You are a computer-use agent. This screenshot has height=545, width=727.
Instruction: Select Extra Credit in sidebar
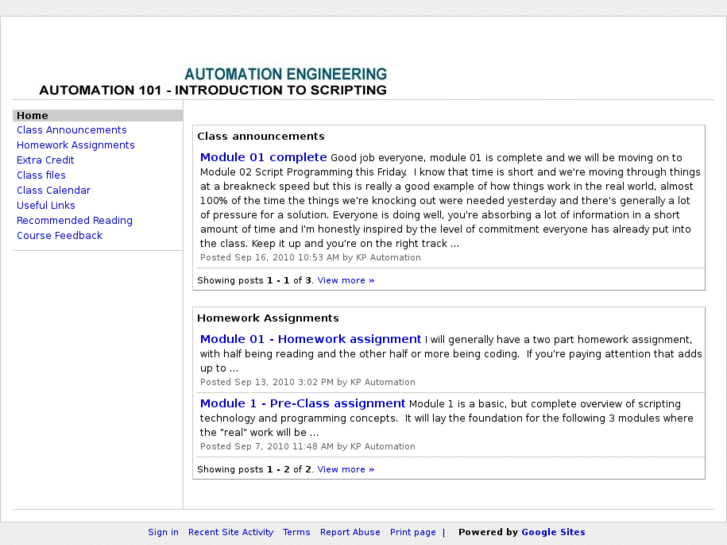point(45,160)
